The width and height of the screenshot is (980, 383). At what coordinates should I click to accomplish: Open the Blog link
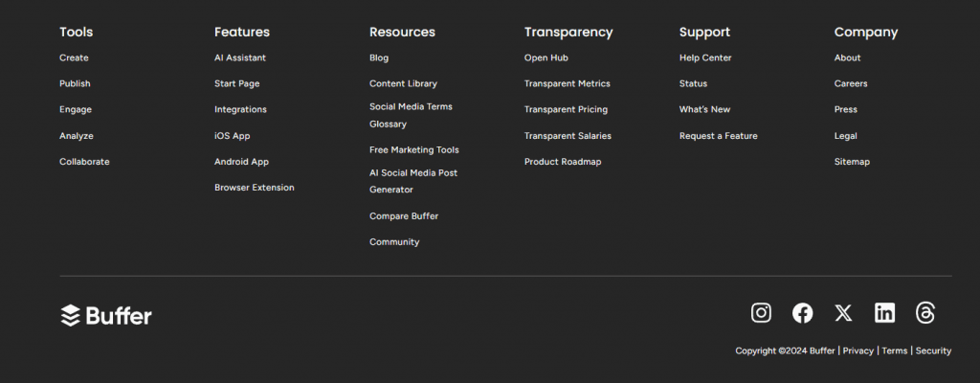pyautogui.click(x=379, y=57)
